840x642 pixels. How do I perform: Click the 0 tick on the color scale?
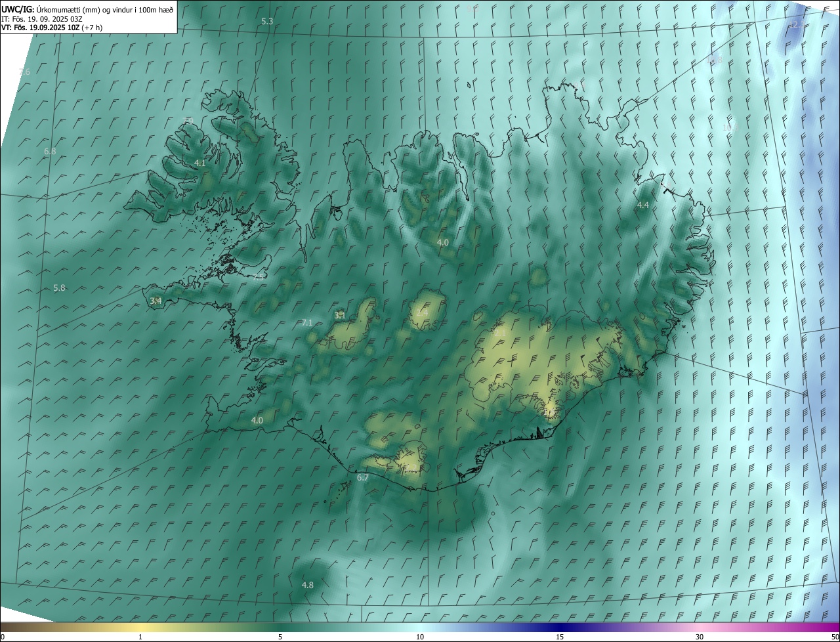coord(3,637)
